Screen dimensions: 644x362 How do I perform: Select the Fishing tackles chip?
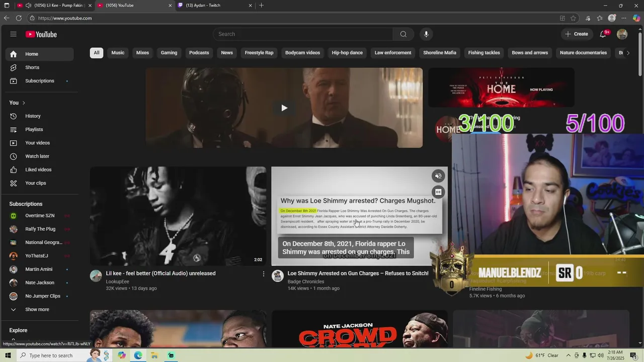point(484,53)
